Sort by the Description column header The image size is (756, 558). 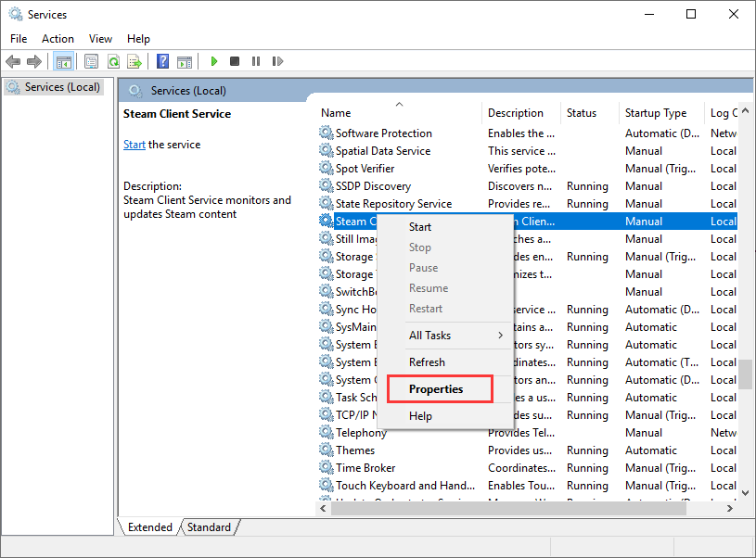point(521,113)
